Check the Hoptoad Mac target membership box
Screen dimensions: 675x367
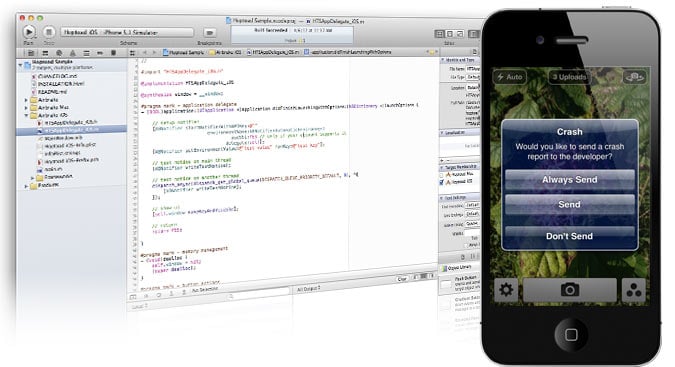pyautogui.click(x=441, y=175)
